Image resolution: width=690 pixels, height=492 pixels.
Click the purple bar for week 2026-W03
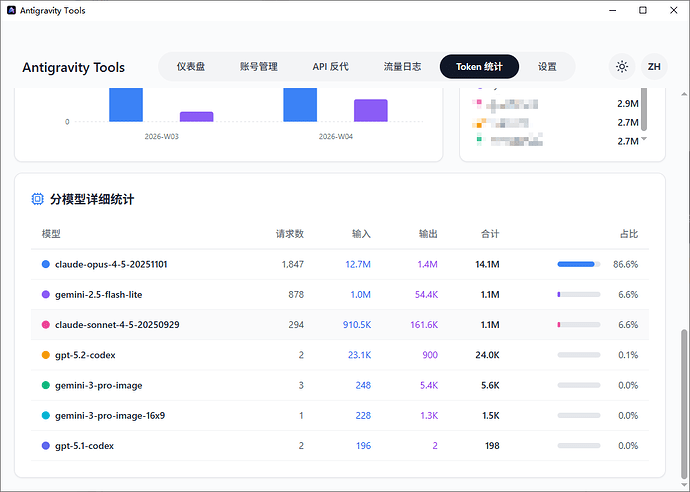pyautogui.click(x=197, y=117)
